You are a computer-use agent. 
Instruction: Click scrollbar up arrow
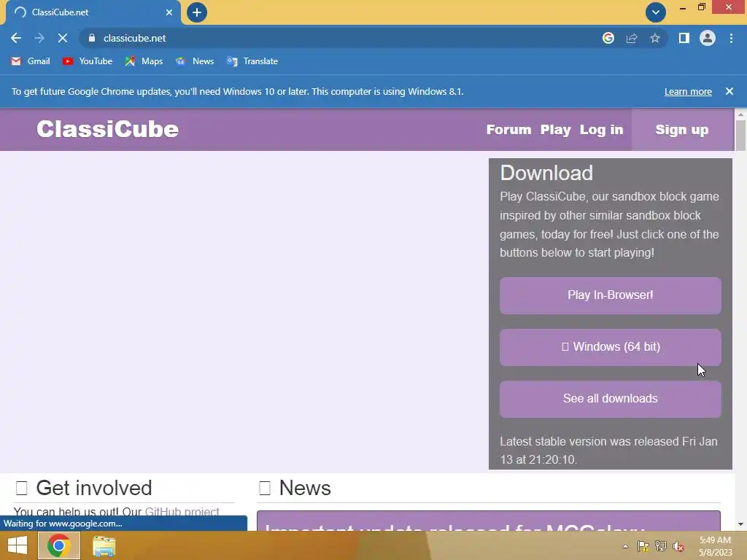pos(740,114)
